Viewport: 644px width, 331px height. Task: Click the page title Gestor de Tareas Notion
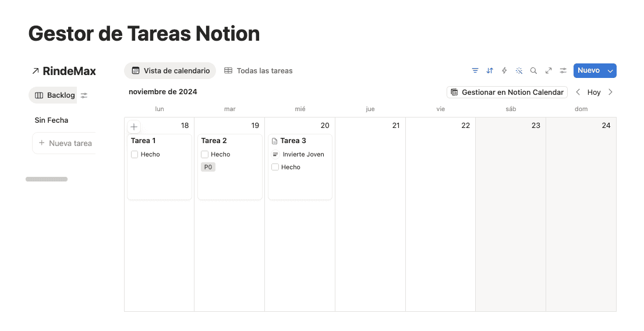click(144, 34)
